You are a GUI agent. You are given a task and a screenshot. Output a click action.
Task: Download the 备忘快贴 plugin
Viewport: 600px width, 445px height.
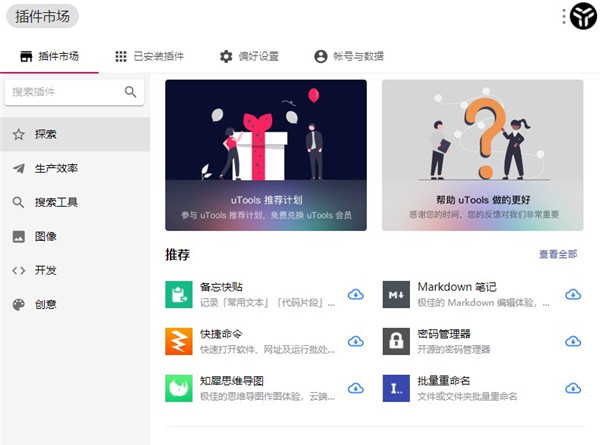(356, 295)
